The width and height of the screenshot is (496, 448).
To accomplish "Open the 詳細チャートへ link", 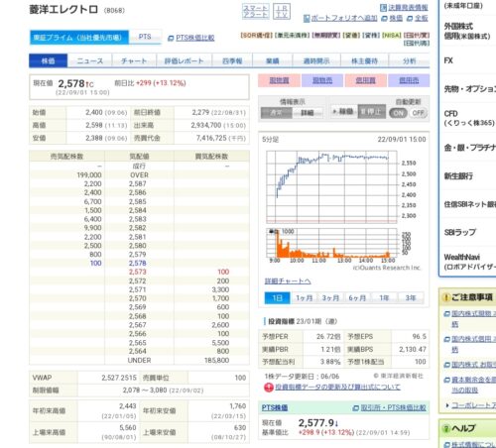I will tap(288, 280).
